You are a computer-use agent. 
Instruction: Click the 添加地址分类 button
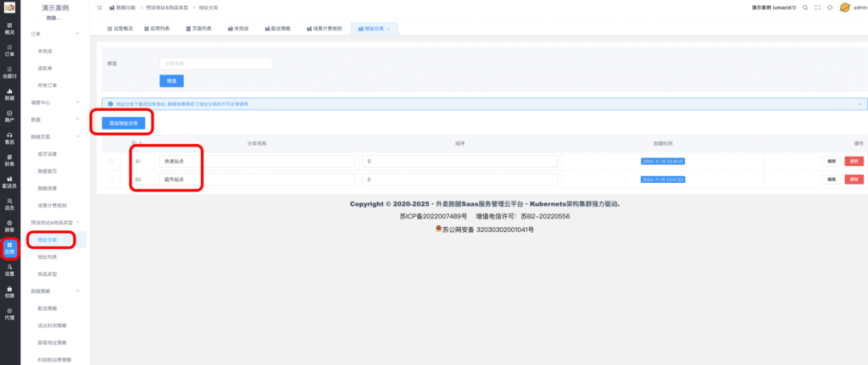point(124,123)
